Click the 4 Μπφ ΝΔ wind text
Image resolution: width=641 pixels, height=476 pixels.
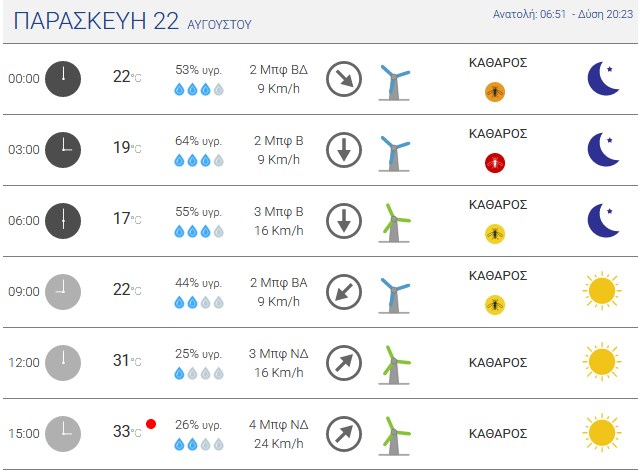(278, 424)
